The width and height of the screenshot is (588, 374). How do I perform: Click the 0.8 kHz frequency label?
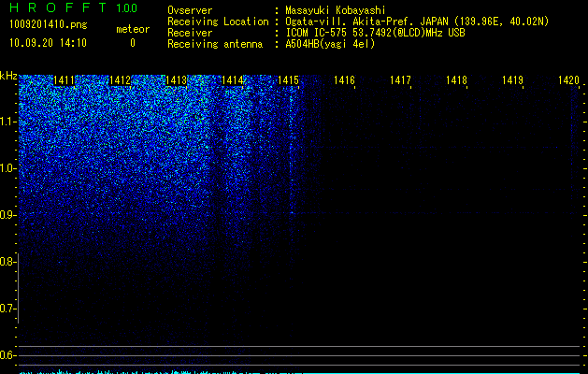[7, 262]
